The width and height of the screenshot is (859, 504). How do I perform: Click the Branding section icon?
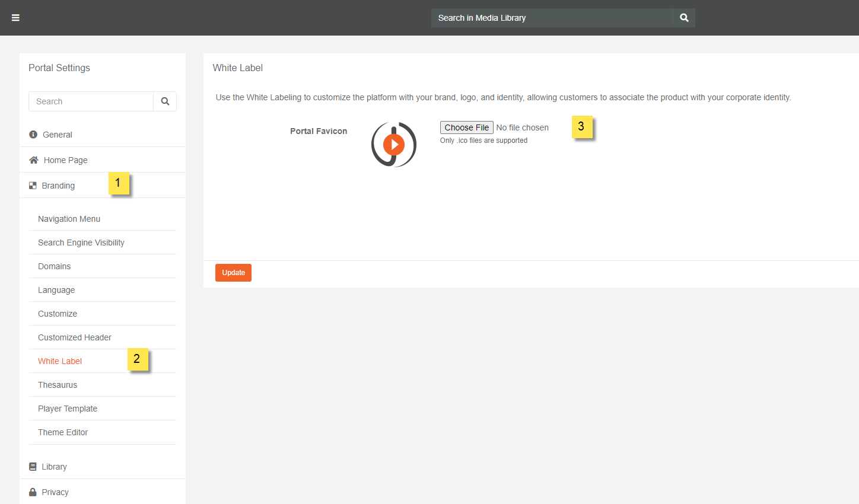[x=33, y=184]
